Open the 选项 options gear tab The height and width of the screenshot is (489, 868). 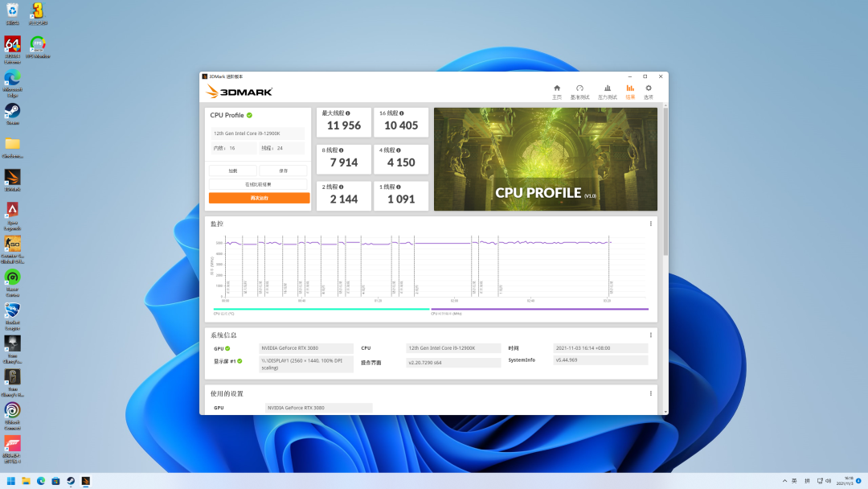(649, 92)
